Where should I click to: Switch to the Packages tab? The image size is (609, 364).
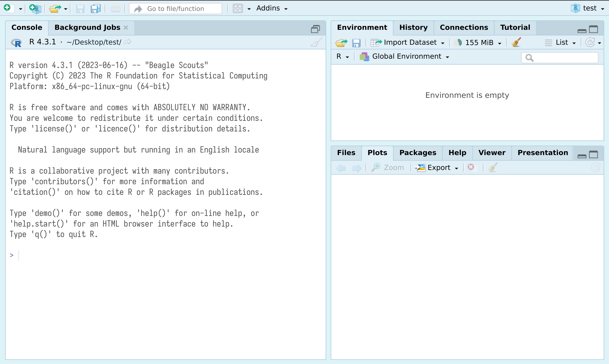[417, 153]
